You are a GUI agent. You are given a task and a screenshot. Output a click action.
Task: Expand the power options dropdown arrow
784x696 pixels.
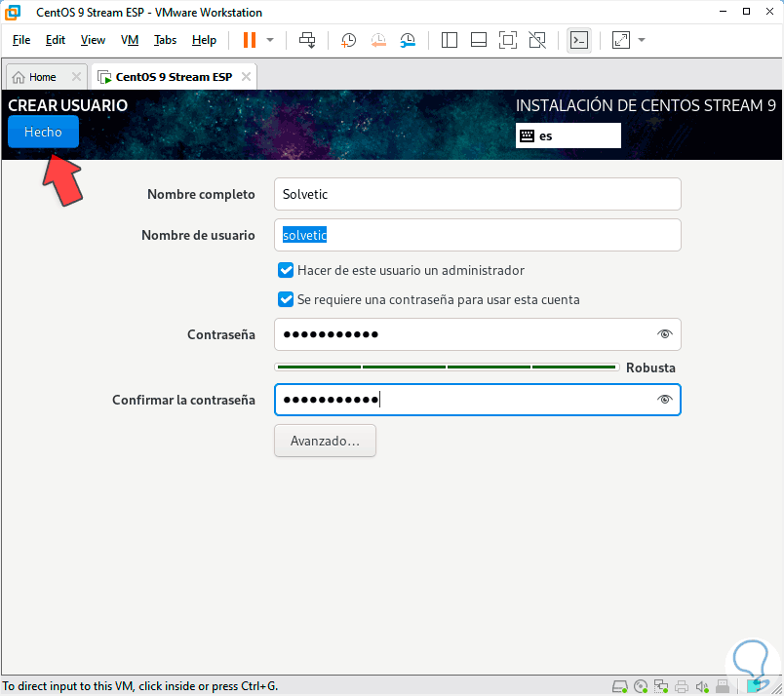click(x=270, y=40)
